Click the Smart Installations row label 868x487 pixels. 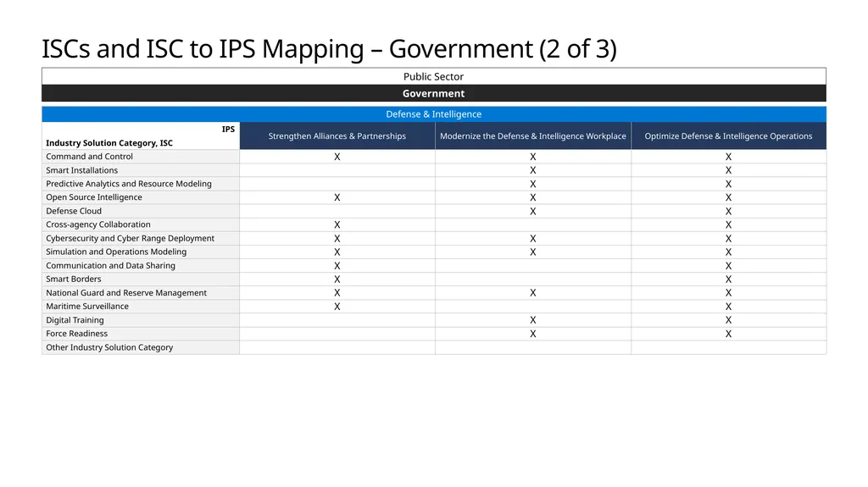(x=82, y=170)
